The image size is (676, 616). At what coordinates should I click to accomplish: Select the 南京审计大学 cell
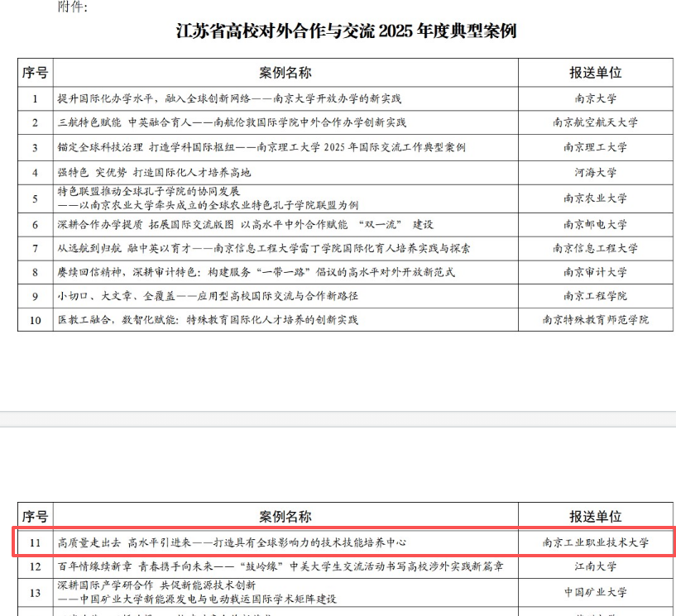coord(595,272)
